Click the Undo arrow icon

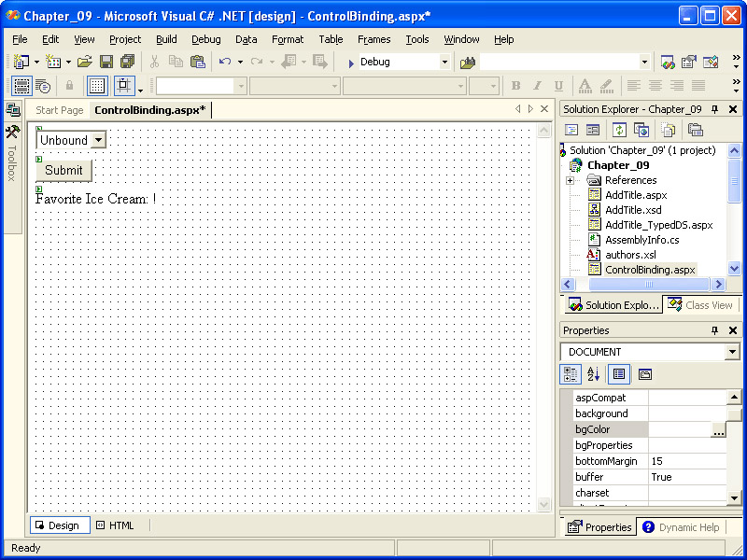point(224,62)
